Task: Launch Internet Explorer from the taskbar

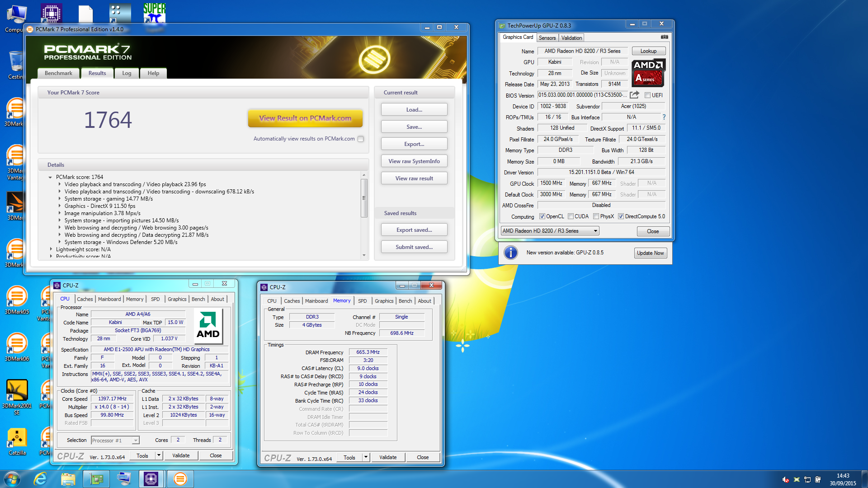Action: (40, 479)
